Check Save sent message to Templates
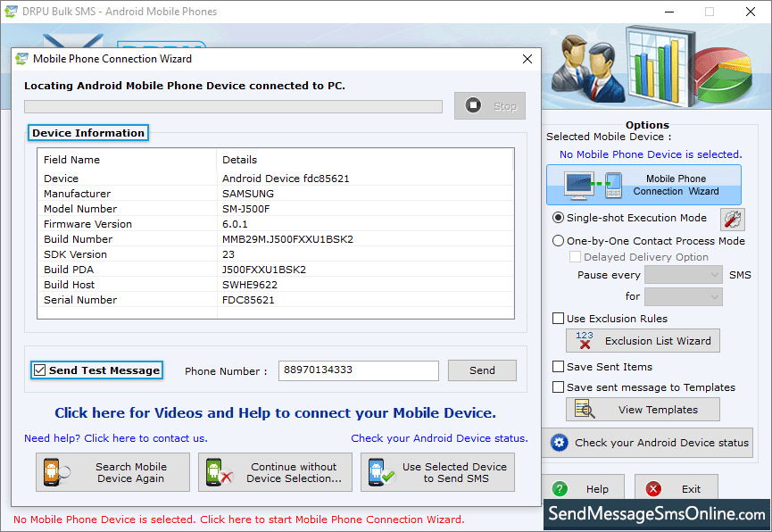Viewport: 772px width, 532px height. pyautogui.click(x=558, y=387)
